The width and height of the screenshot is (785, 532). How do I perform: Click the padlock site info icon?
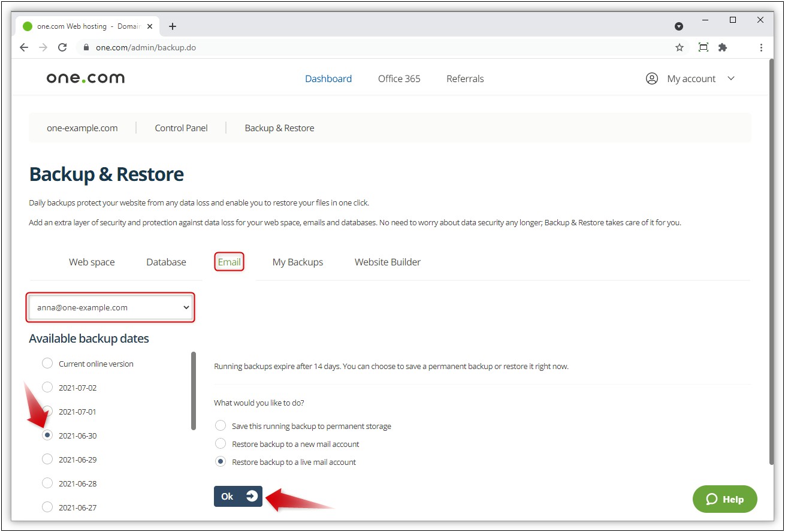[86, 47]
